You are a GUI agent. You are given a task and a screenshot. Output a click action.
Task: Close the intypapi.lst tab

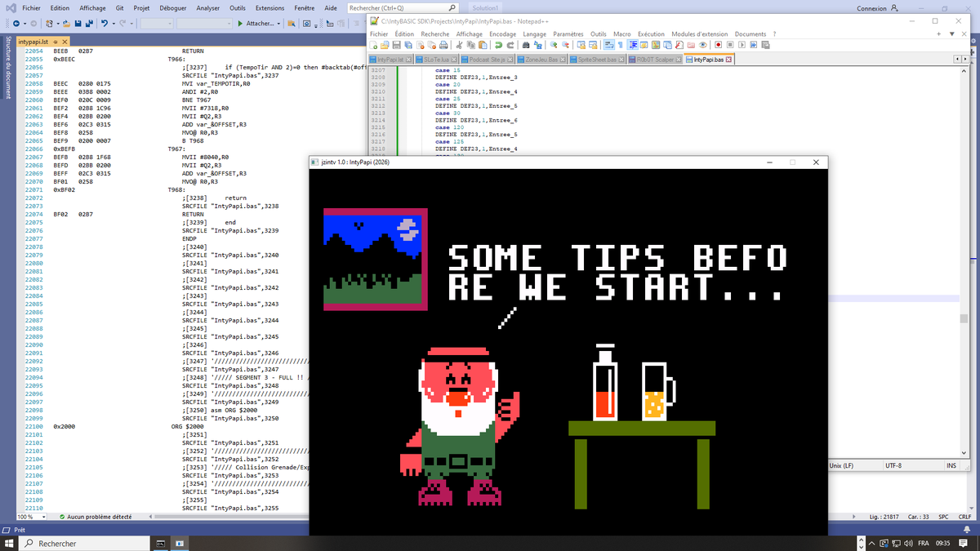click(x=65, y=42)
